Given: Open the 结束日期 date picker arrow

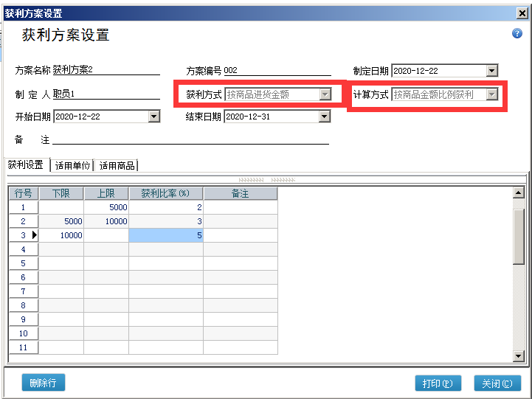Looking at the screenshot, I should click(324, 117).
